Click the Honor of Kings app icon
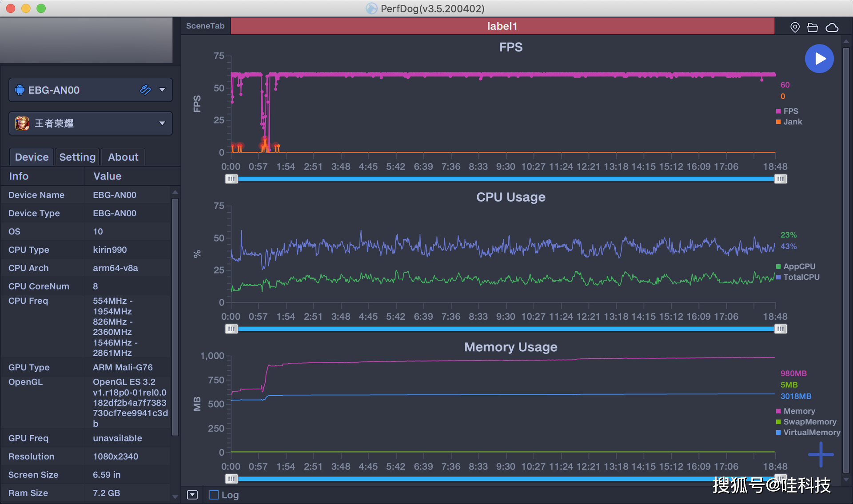Screen dimensions: 853x504 22,123
